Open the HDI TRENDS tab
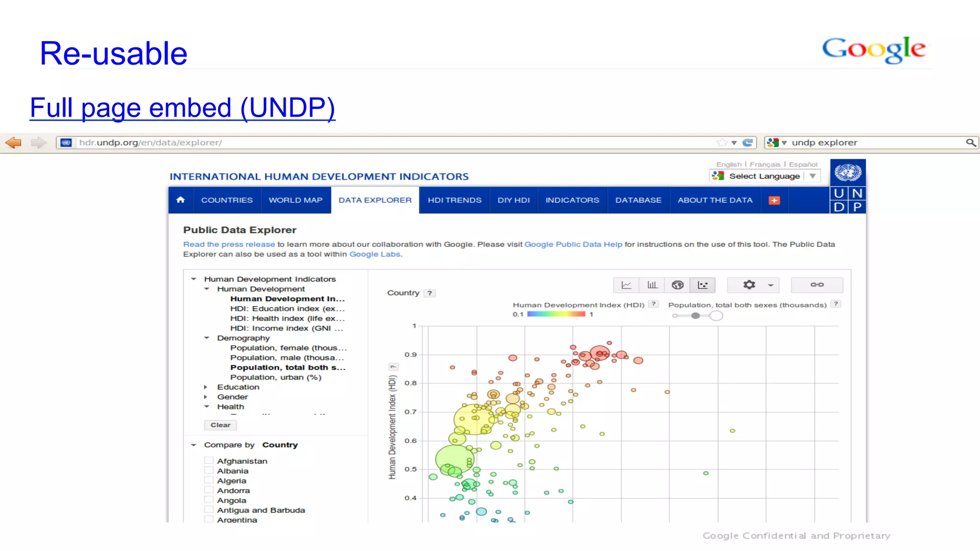The image size is (980, 551). click(454, 200)
